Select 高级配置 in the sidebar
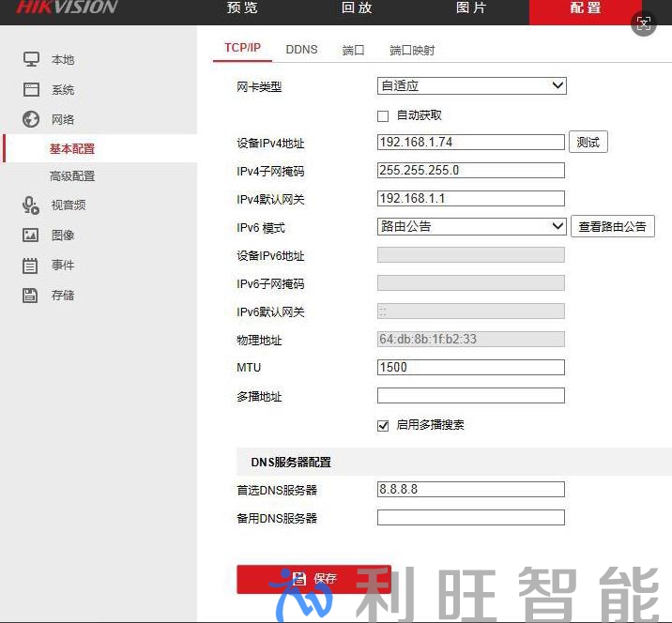 [72, 176]
